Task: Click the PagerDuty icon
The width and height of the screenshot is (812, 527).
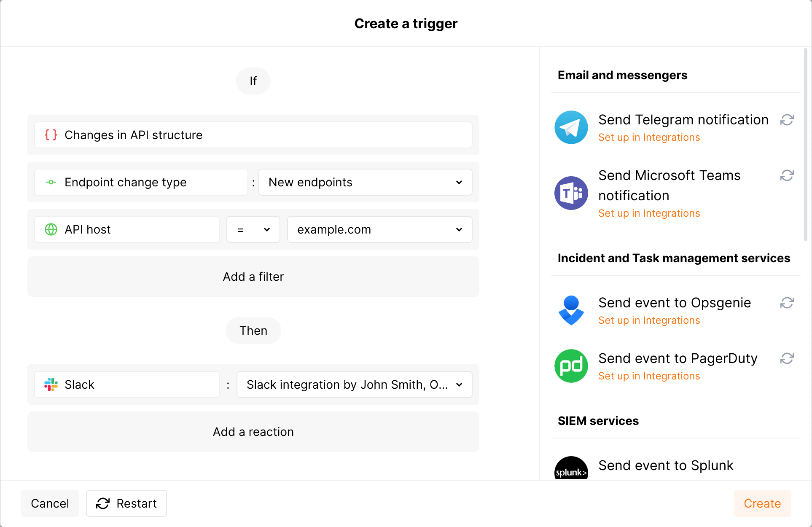Action: 571,366
